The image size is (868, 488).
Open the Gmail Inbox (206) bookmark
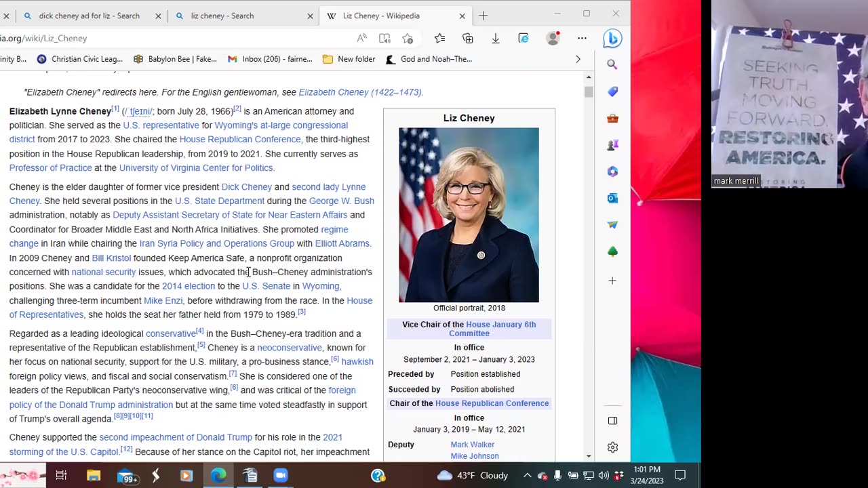coord(270,59)
